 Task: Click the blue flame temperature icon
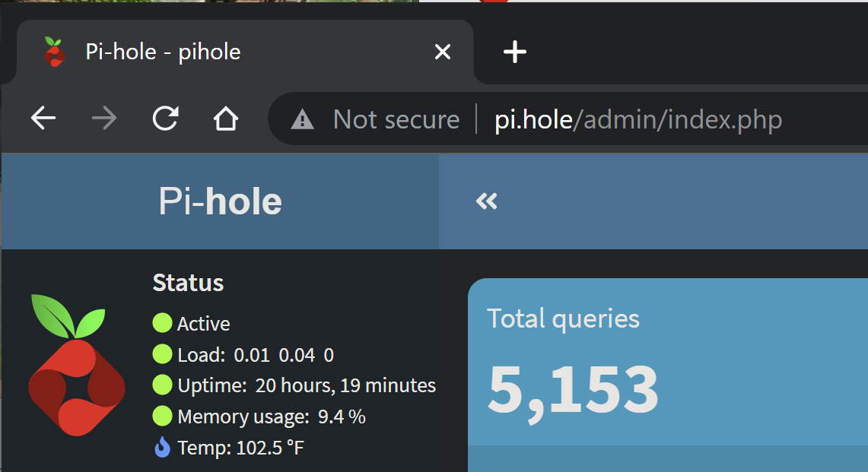pyautogui.click(x=162, y=447)
